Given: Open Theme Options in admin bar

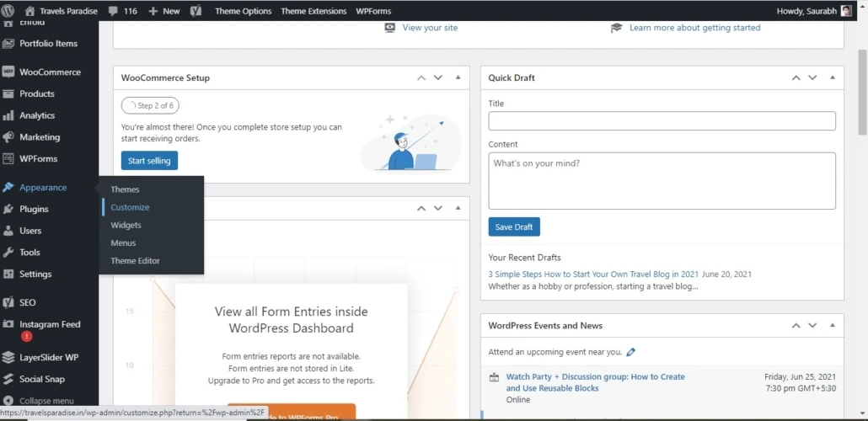Looking at the screenshot, I should 243,11.
